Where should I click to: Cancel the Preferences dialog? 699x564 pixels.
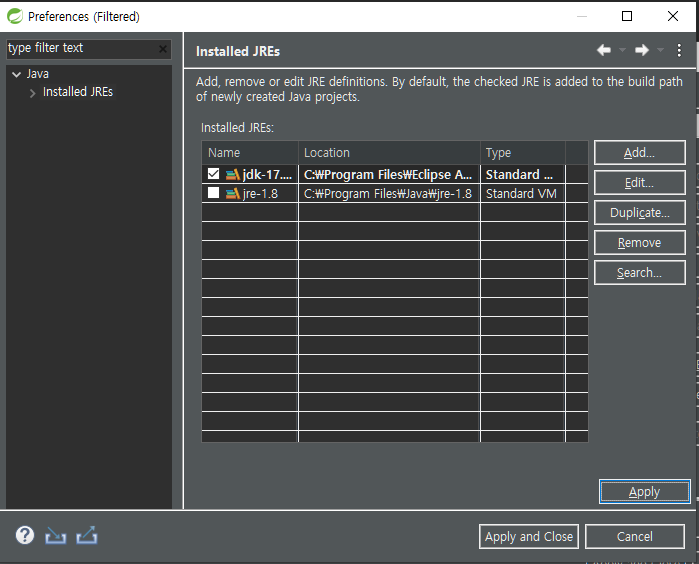tap(635, 536)
